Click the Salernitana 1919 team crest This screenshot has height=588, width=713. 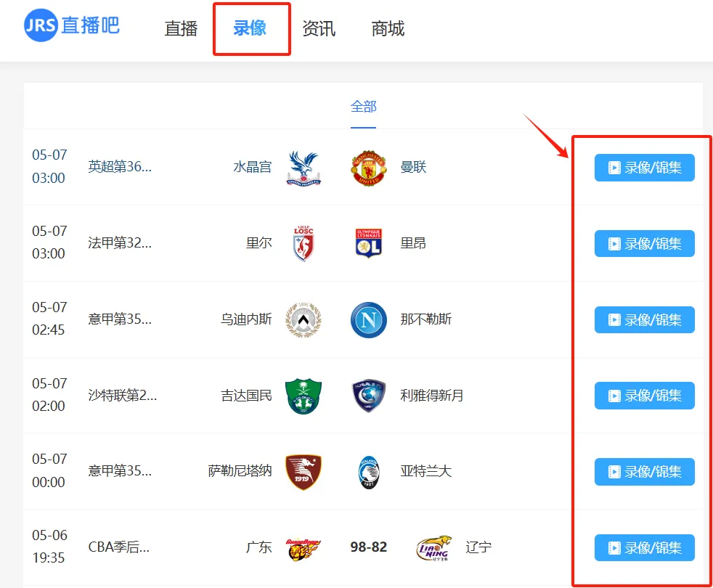coord(303,472)
